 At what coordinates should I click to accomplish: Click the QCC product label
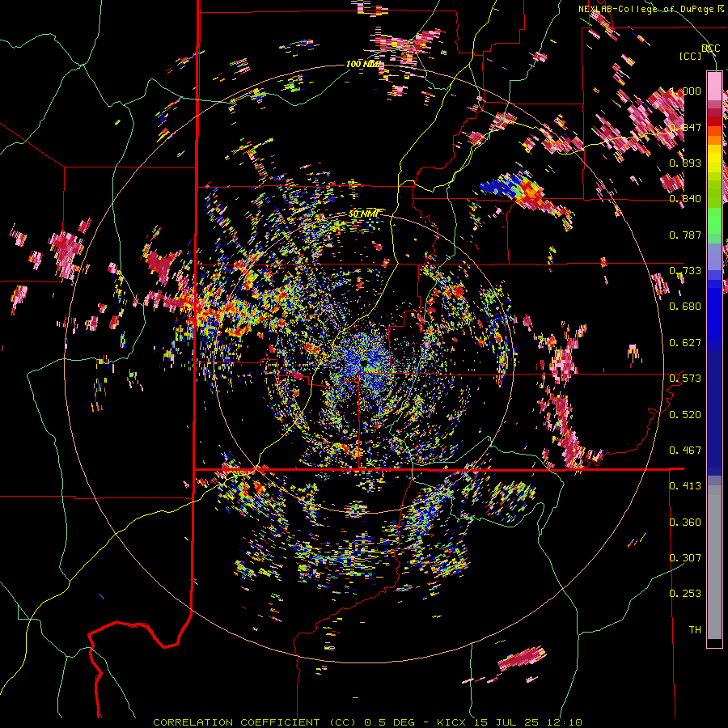pyautogui.click(x=710, y=49)
